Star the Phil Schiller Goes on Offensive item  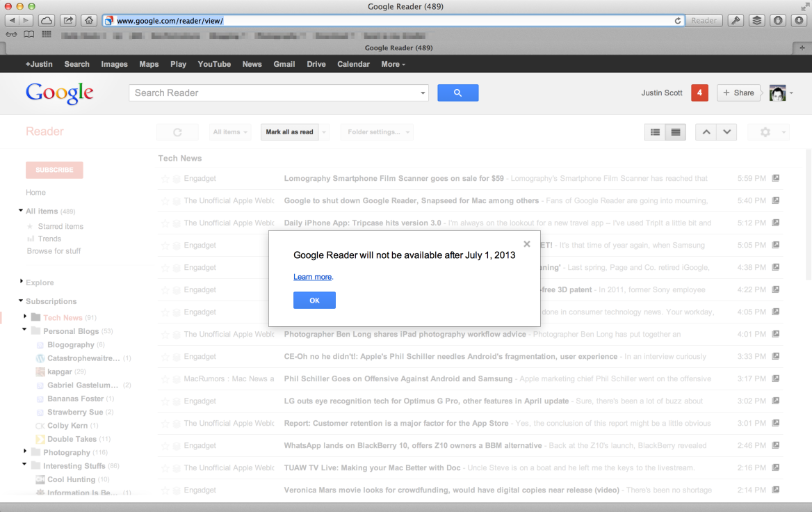point(165,379)
